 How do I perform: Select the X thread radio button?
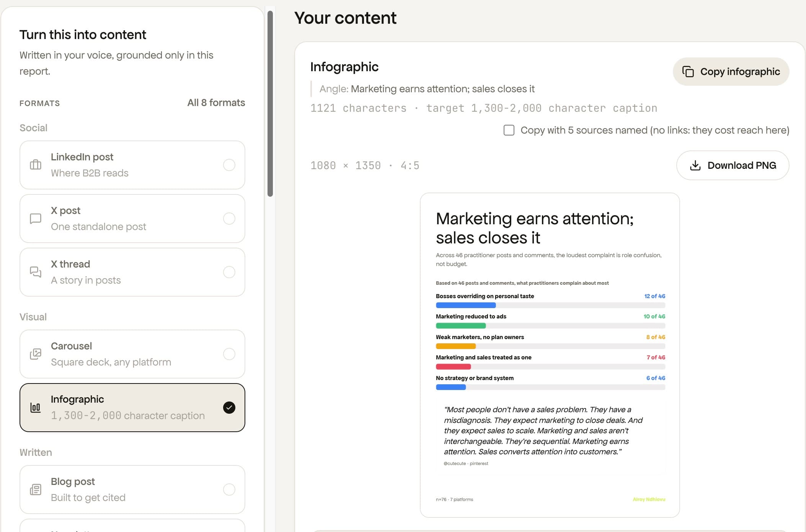tap(229, 272)
